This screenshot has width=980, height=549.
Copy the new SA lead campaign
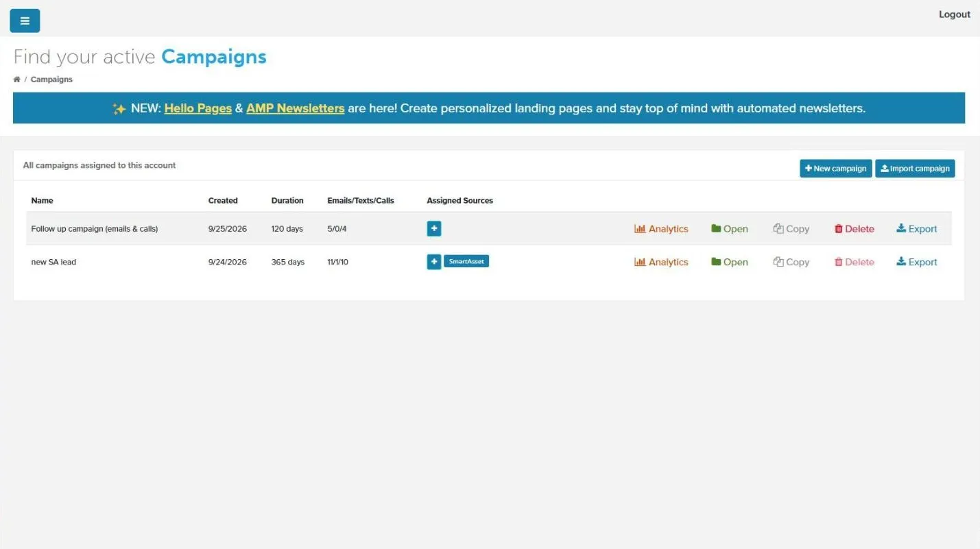(x=791, y=262)
